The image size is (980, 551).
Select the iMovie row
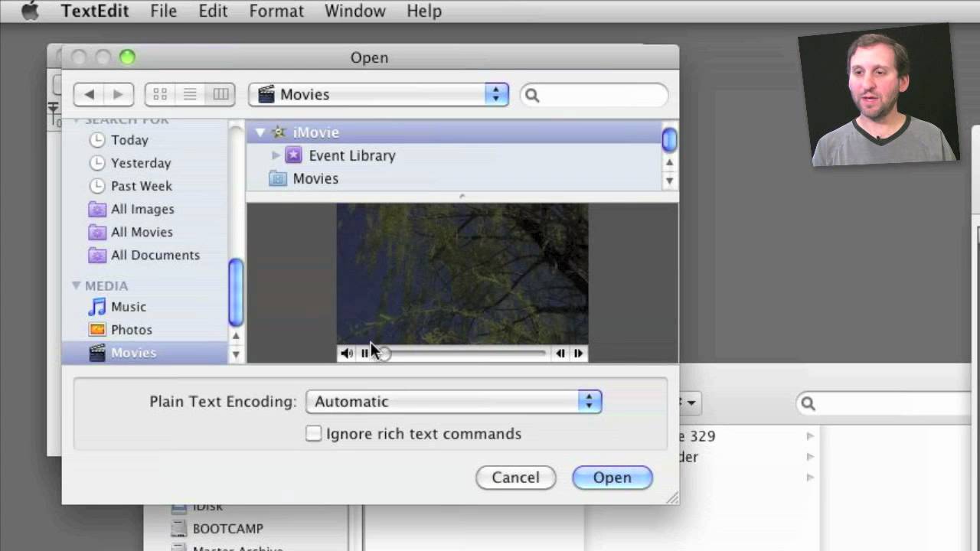[x=454, y=132]
